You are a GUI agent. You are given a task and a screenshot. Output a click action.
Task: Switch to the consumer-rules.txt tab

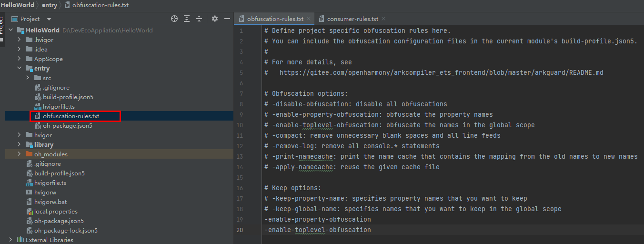coord(352,19)
